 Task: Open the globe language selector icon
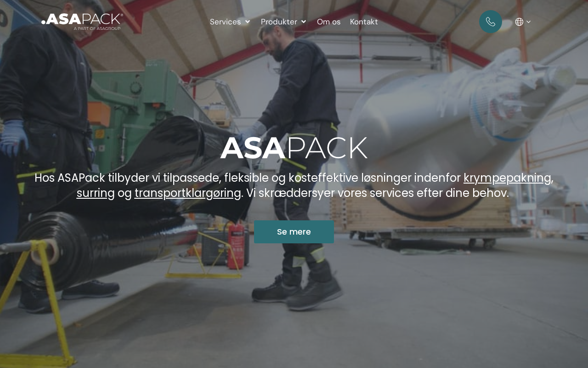pyautogui.click(x=520, y=22)
